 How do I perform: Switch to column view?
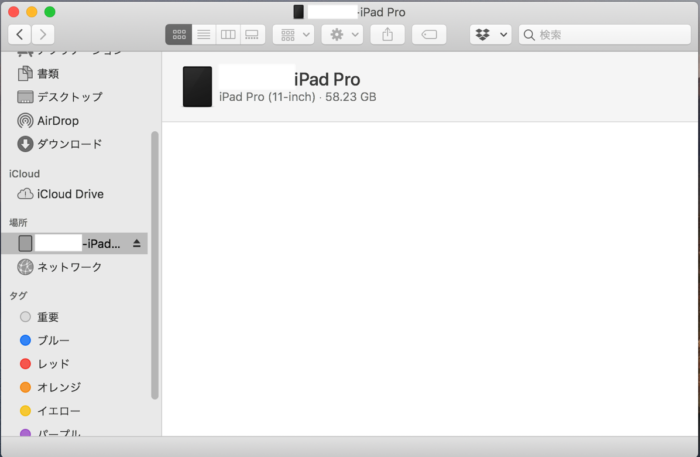click(228, 34)
